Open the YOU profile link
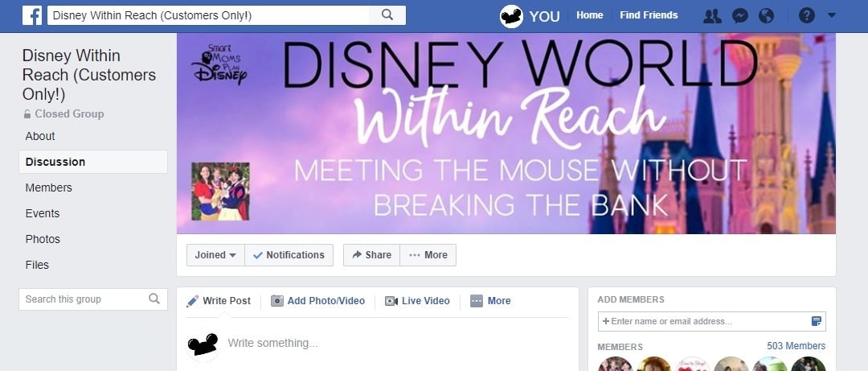Screen dimensions: 868x371 (x=544, y=17)
